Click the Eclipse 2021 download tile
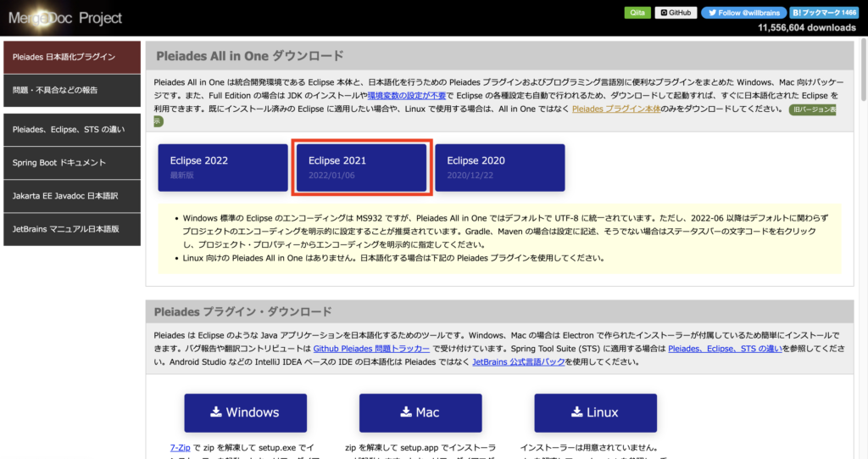Viewport: 868px width, 459px height. (361, 167)
